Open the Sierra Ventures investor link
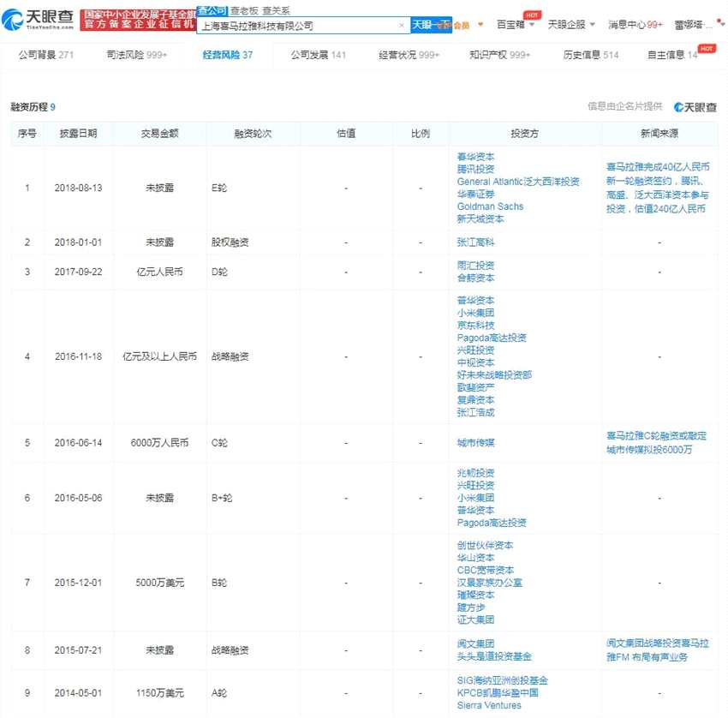This screenshot has height=718, width=728. tap(489, 705)
